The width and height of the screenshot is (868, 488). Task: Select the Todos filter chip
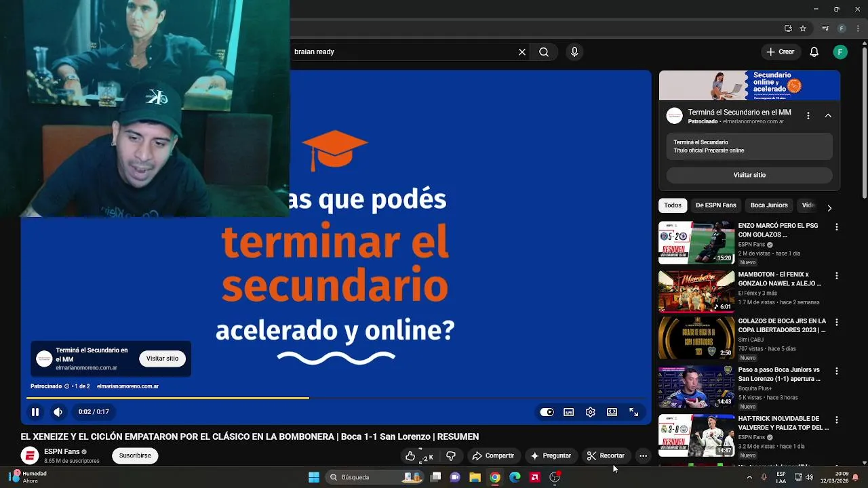[673, 205]
